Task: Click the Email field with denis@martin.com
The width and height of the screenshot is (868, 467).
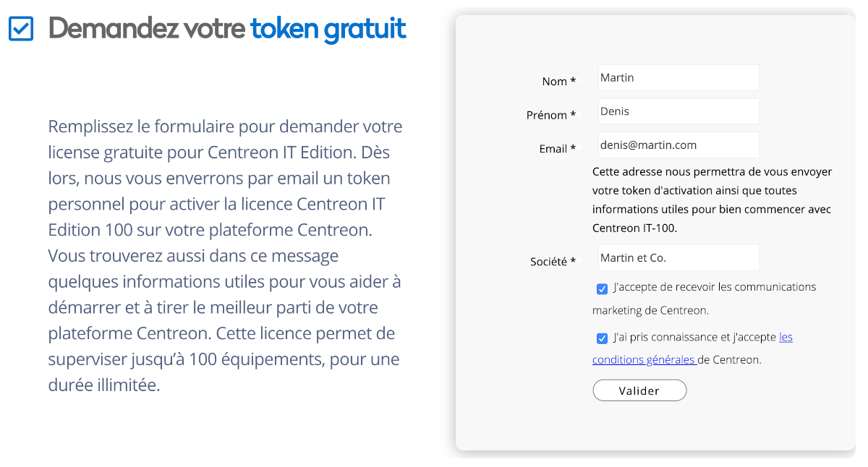Action: [678, 145]
